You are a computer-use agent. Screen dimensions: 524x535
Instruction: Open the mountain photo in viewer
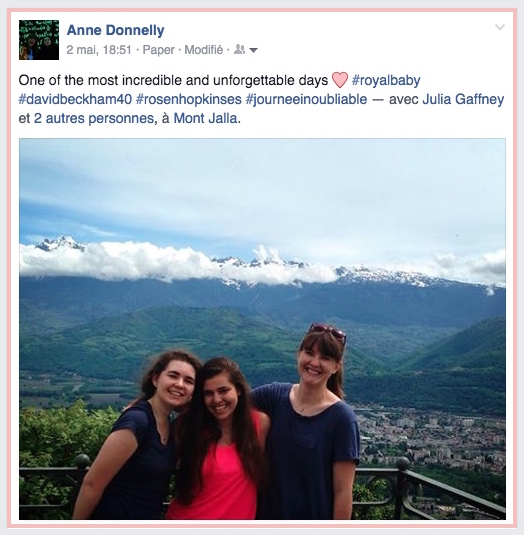pyautogui.click(x=262, y=329)
